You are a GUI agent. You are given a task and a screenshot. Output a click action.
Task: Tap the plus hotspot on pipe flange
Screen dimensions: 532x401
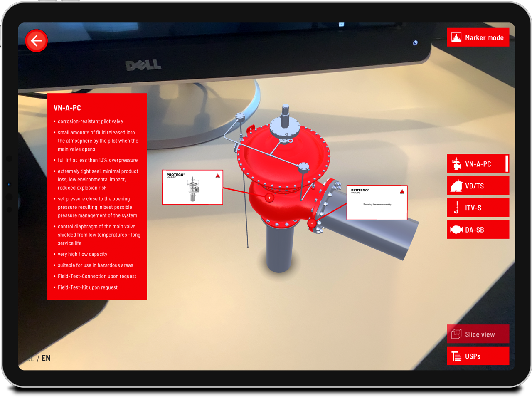(x=312, y=223)
